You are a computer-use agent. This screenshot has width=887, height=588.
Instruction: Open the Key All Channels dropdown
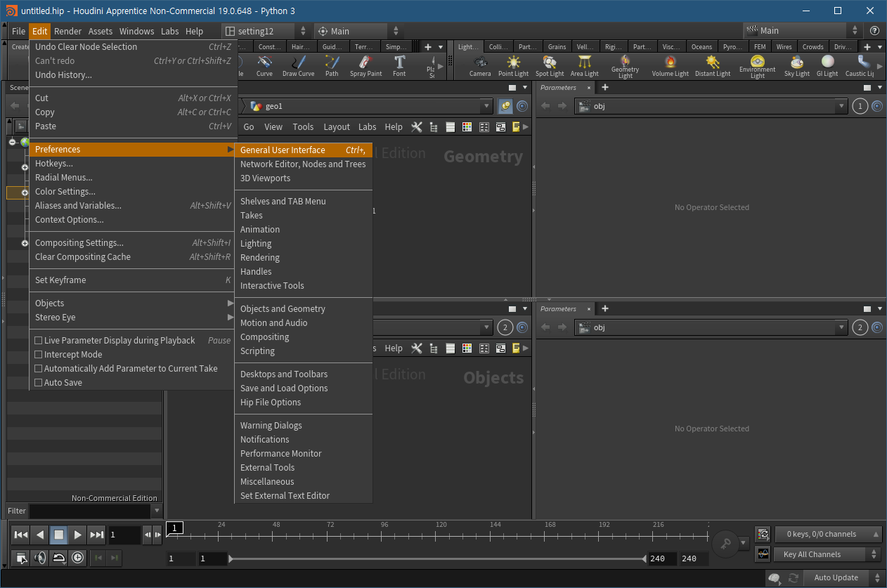click(x=828, y=554)
